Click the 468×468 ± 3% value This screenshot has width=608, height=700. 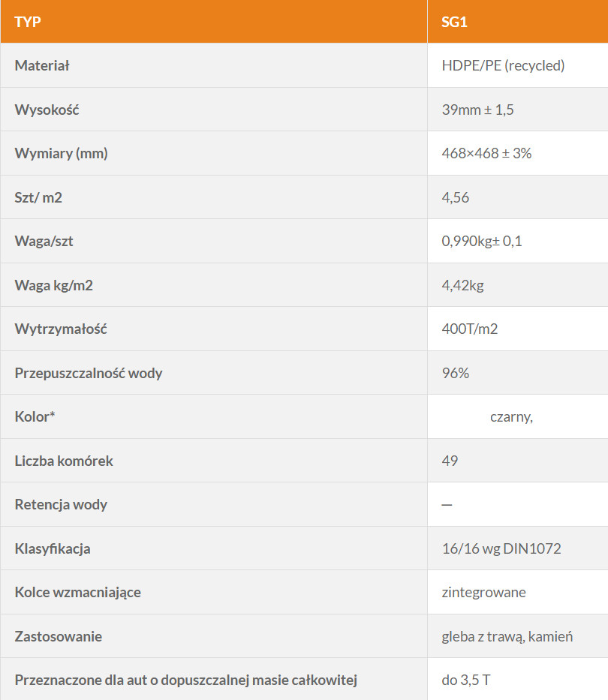click(486, 153)
